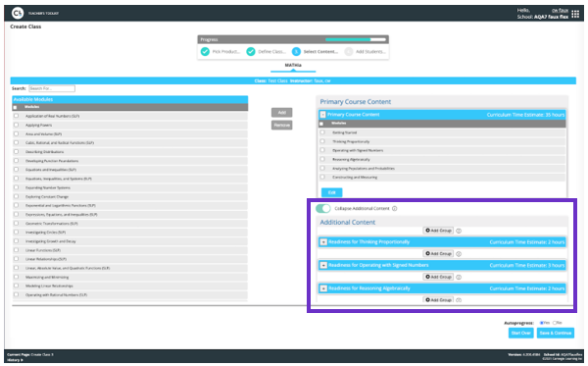This screenshot has height=366, width=588.
Task: Set Autoprogress to Yes
Action: click(542, 323)
